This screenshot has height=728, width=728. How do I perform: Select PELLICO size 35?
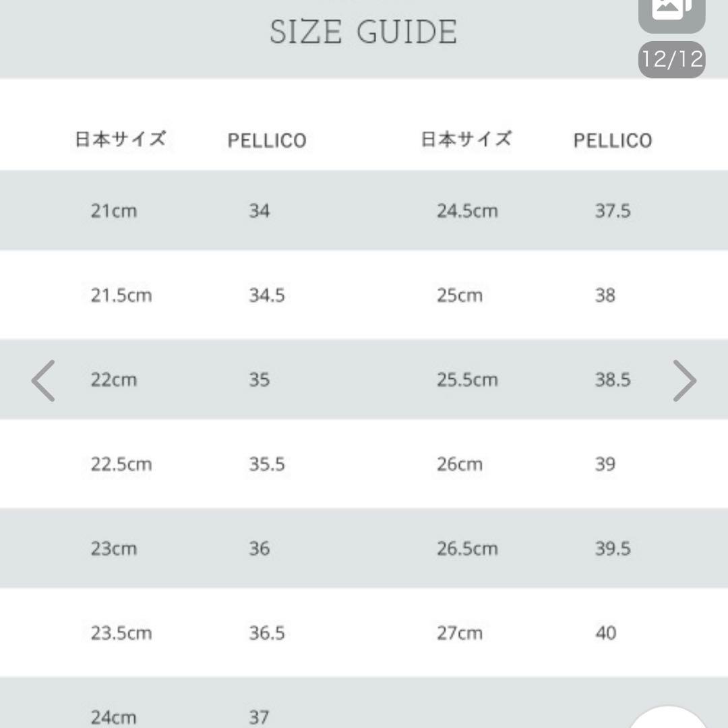tap(260, 380)
